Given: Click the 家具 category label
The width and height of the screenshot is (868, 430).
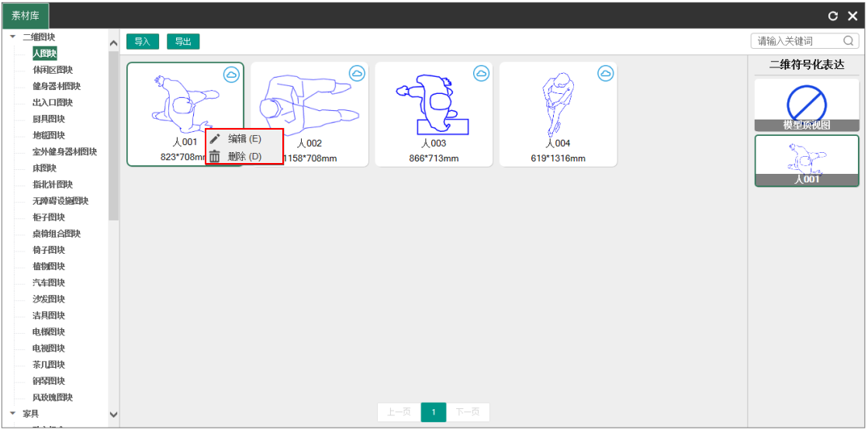Looking at the screenshot, I should (x=31, y=414).
